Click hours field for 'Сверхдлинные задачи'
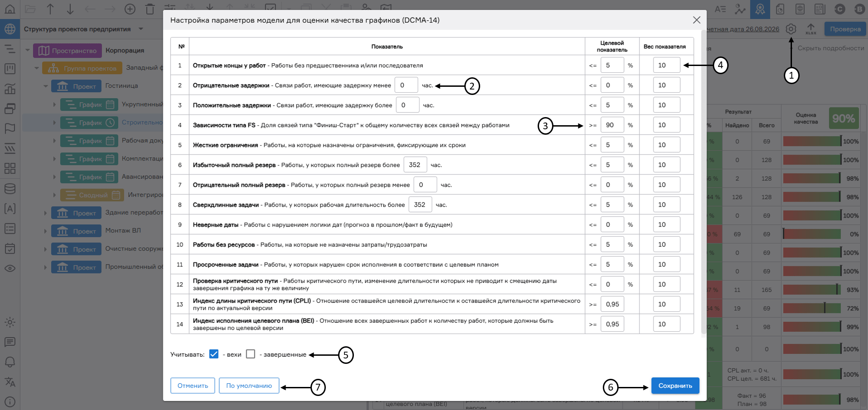Viewport: 868px width, 410px height. pyautogui.click(x=420, y=204)
